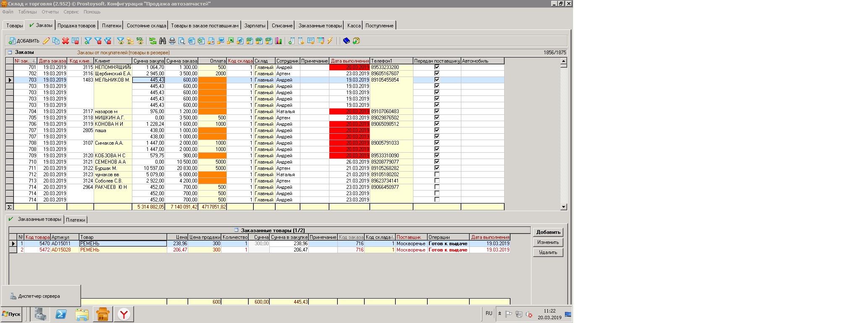Click the red X delete record icon

tap(66, 41)
